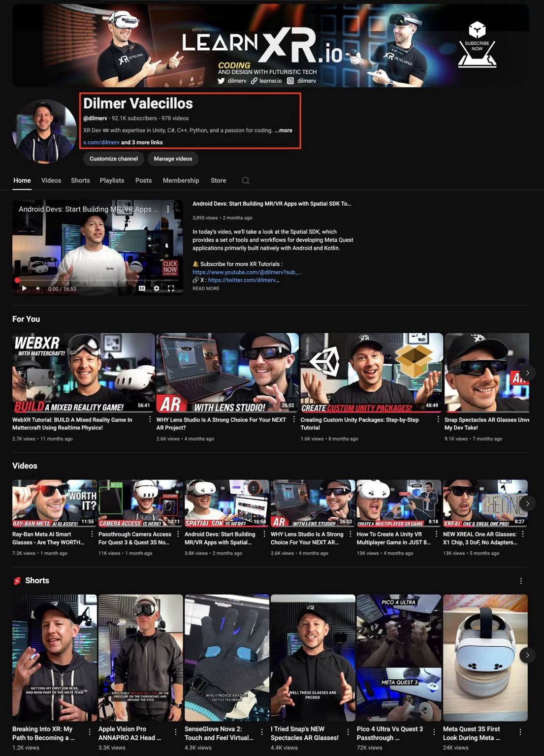Open the featured video settings gear
Screen dimensions: 544x756
click(x=157, y=288)
